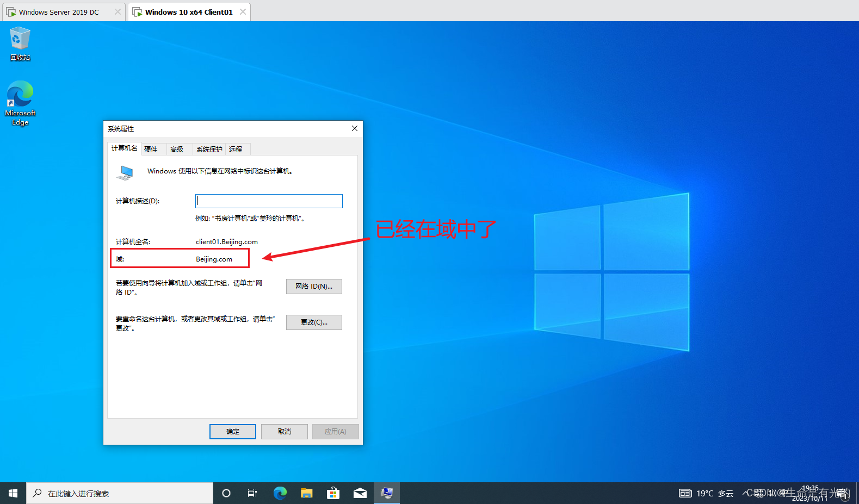Click the 计算机描述 input field
859x504 pixels.
coord(269,201)
